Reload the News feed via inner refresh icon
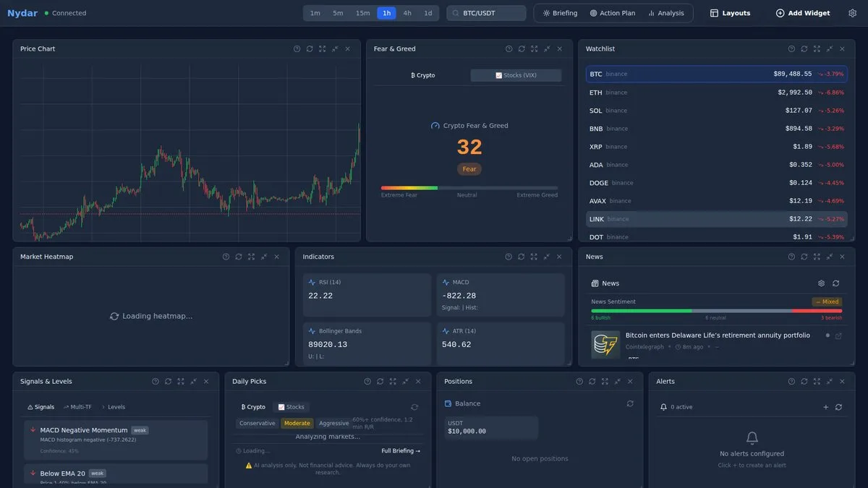Viewport: 868px width, 488px height. point(836,283)
